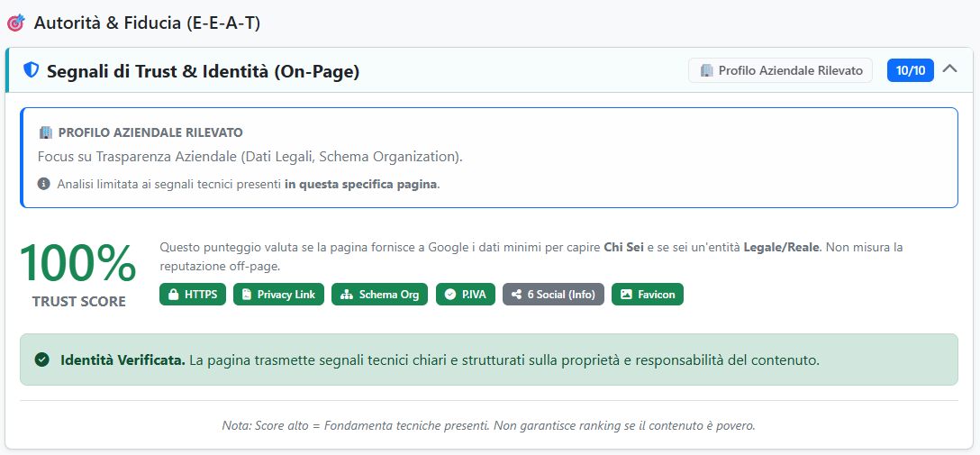980x455 pixels.
Task: Click the green check icon beside Identità Verificata
Action: (41, 359)
